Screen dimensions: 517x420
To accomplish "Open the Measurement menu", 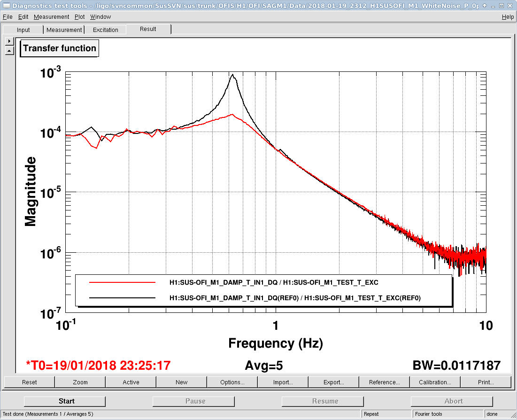I will 52,16.
